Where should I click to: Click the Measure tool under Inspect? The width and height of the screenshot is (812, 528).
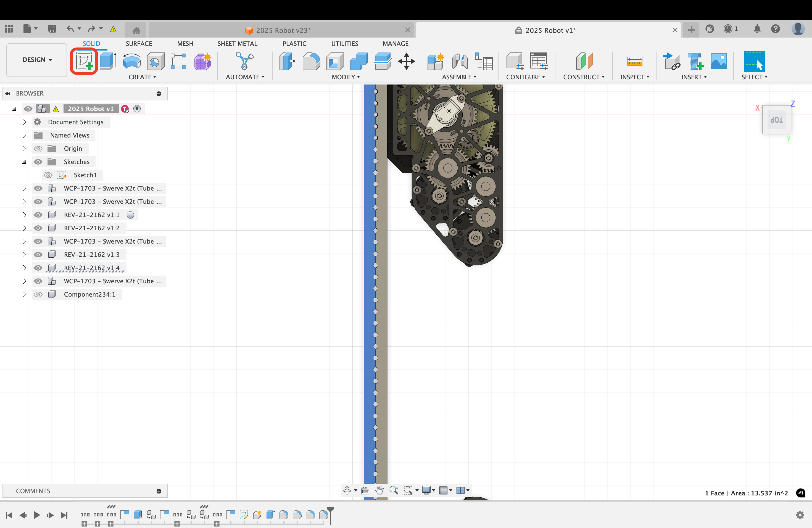tap(634, 61)
